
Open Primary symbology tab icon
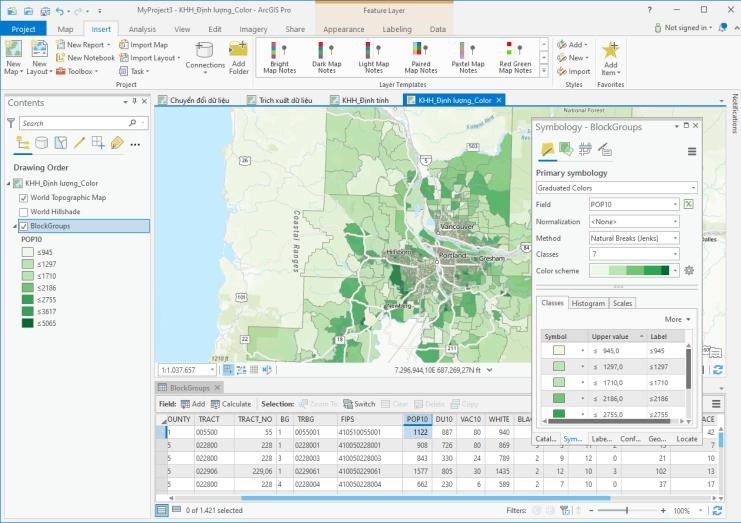pyautogui.click(x=548, y=150)
